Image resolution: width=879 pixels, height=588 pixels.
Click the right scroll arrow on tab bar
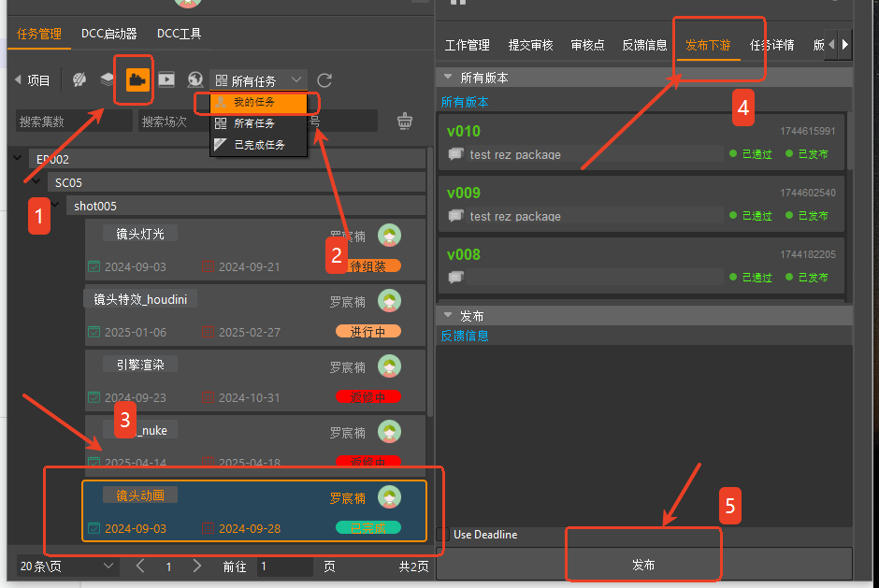[845, 44]
